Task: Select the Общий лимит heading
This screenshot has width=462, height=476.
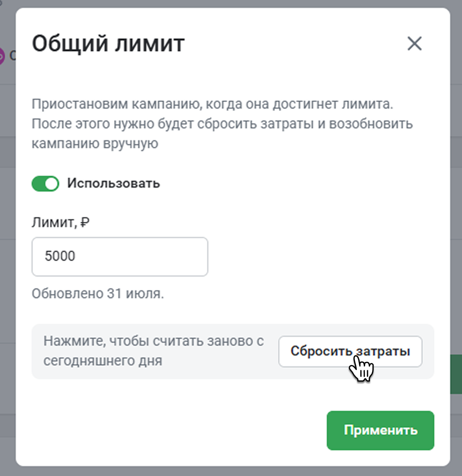Action: coord(108,44)
